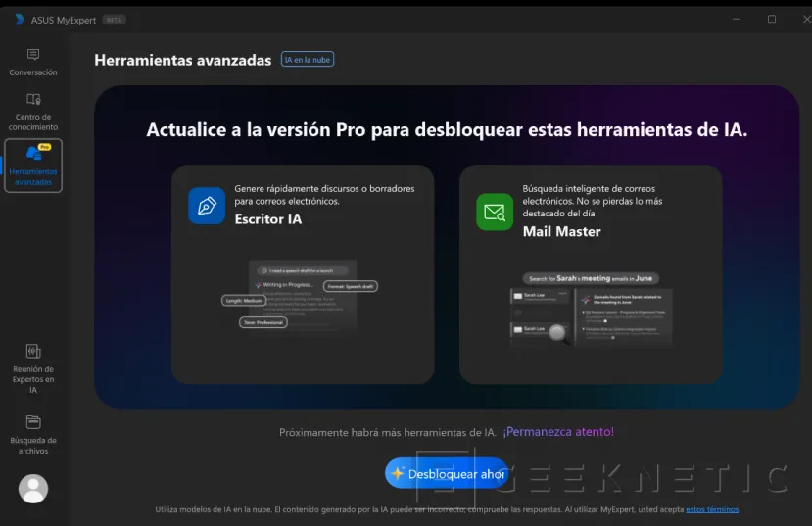The height and width of the screenshot is (526, 812).
Task: Open Reunión de Expertos en IA
Action: pos(33,351)
